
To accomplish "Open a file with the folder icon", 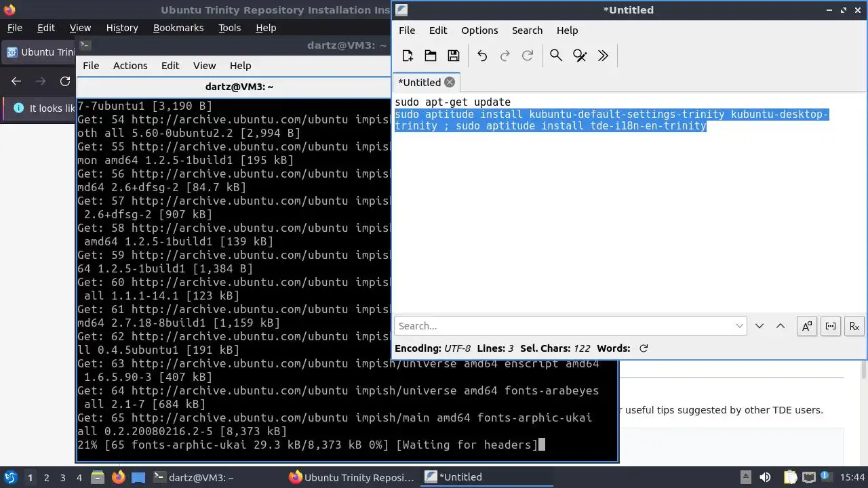I will tap(430, 56).
